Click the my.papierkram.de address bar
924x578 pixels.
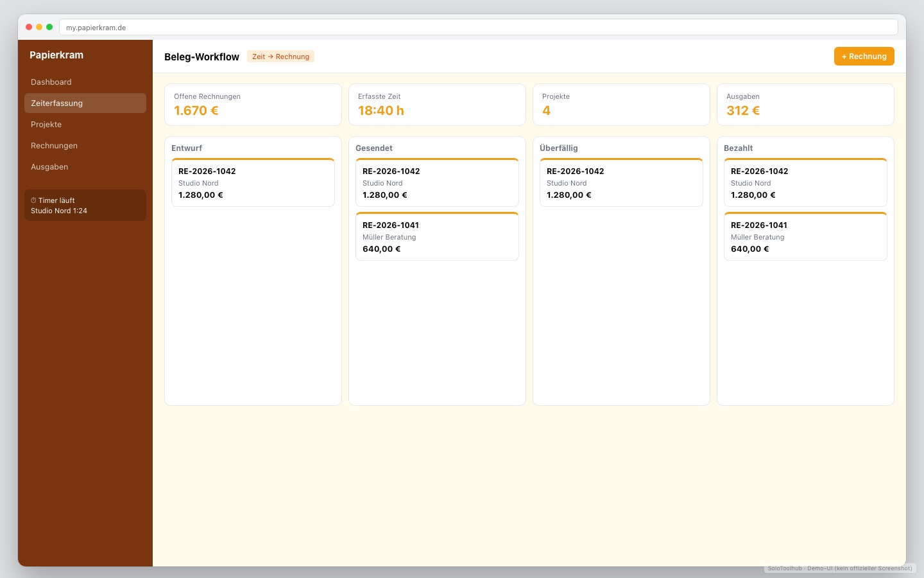(479, 27)
